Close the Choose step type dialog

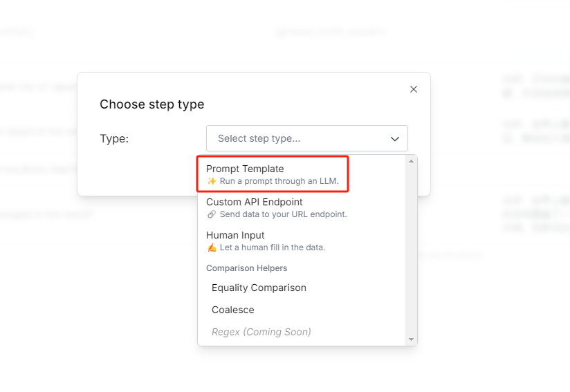[x=414, y=89]
